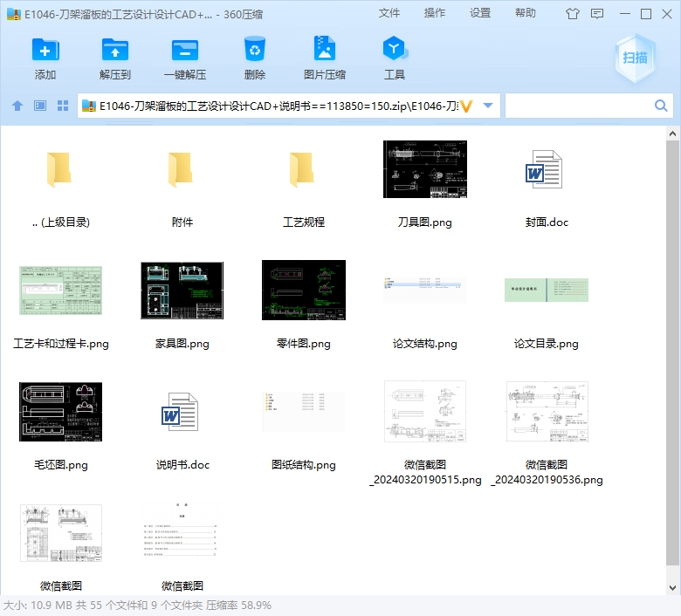Maximize the 360压缩 window

(x=646, y=14)
